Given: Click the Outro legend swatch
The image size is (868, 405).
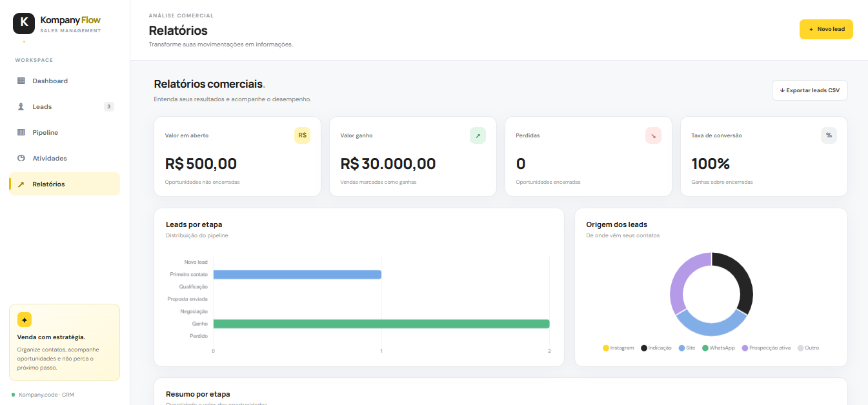Looking at the screenshot, I should click(800, 348).
